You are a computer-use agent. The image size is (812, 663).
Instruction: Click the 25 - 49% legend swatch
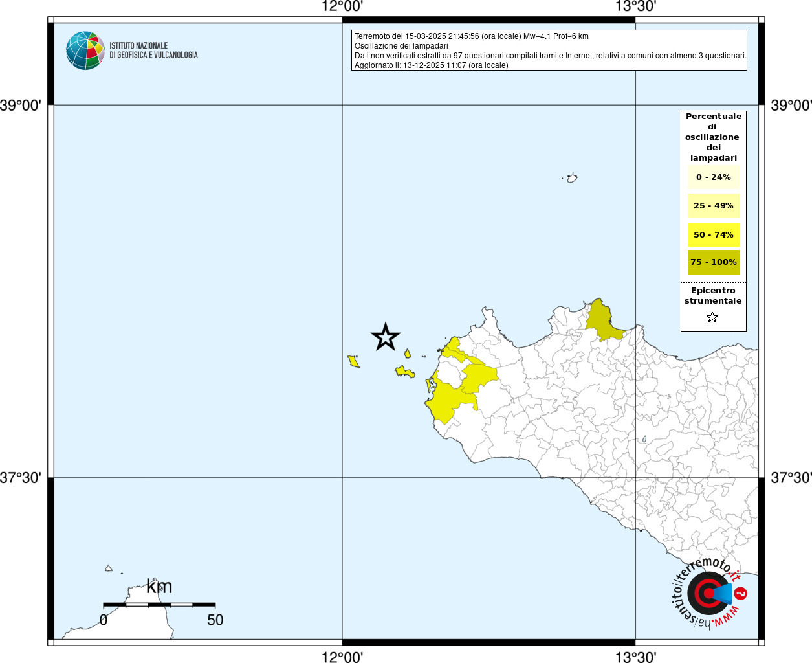[713, 206]
